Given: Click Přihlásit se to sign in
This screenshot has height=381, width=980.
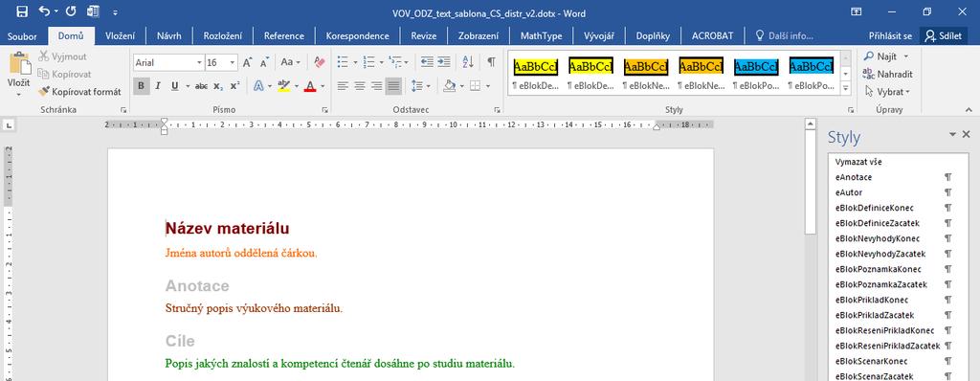Looking at the screenshot, I should (x=890, y=35).
